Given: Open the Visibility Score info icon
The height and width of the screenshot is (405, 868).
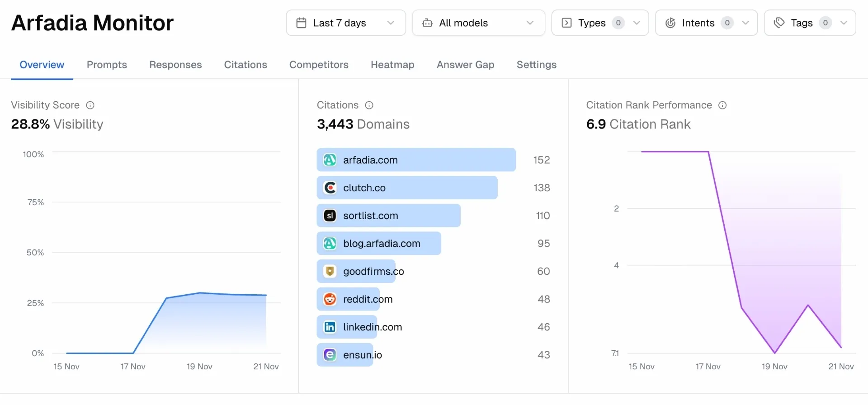Looking at the screenshot, I should pos(90,105).
